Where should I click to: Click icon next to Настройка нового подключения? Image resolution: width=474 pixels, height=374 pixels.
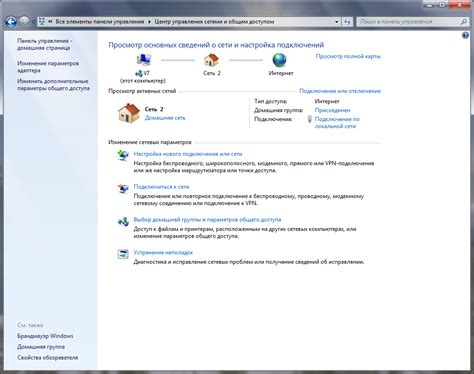coord(123,155)
